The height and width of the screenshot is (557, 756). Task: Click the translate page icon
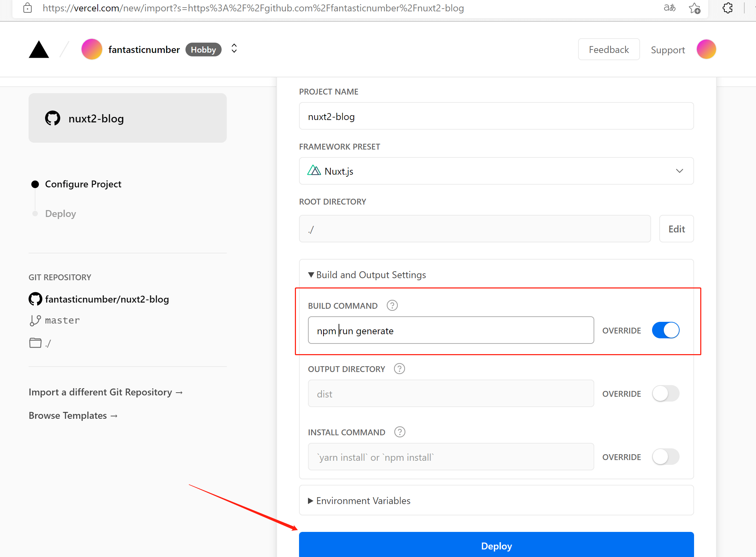click(669, 8)
